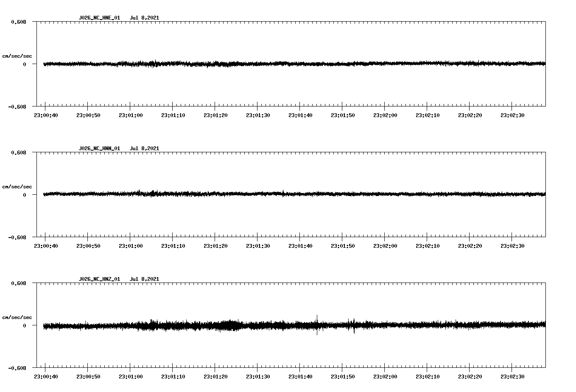Click the HNZ trace spike near 23:01:53

[354, 326]
